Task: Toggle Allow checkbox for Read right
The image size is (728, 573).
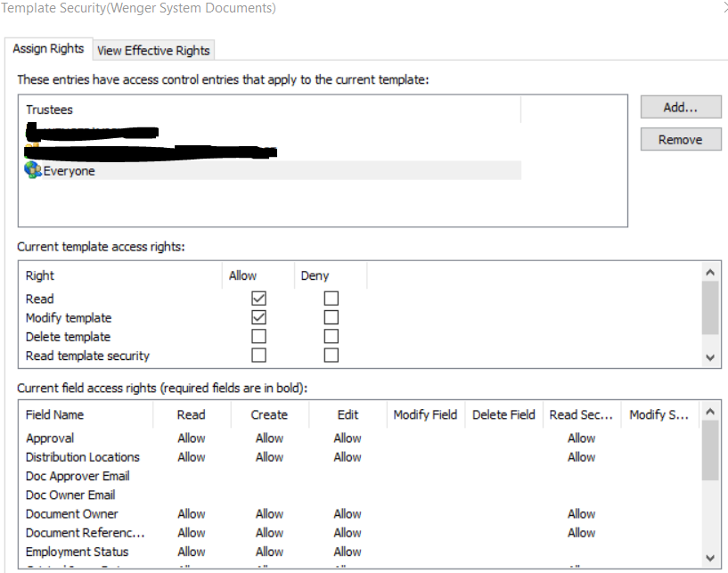Action: 259,299
